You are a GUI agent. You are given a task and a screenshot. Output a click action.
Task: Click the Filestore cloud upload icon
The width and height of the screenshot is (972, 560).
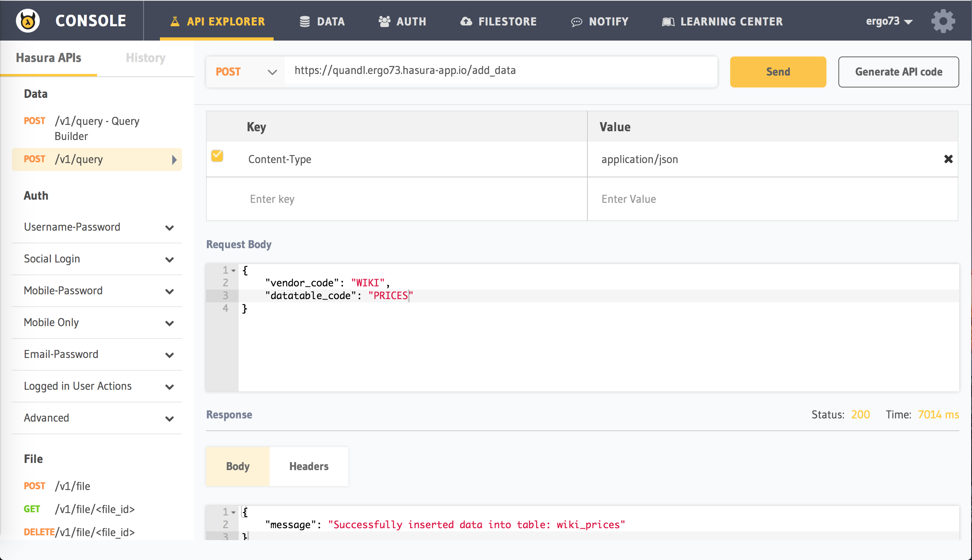pos(466,21)
